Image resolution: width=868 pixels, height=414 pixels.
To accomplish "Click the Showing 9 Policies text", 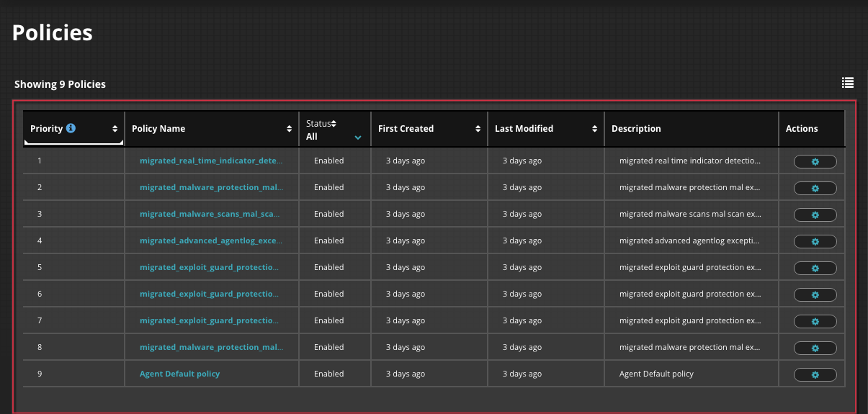I will pyautogui.click(x=60, y=84).
